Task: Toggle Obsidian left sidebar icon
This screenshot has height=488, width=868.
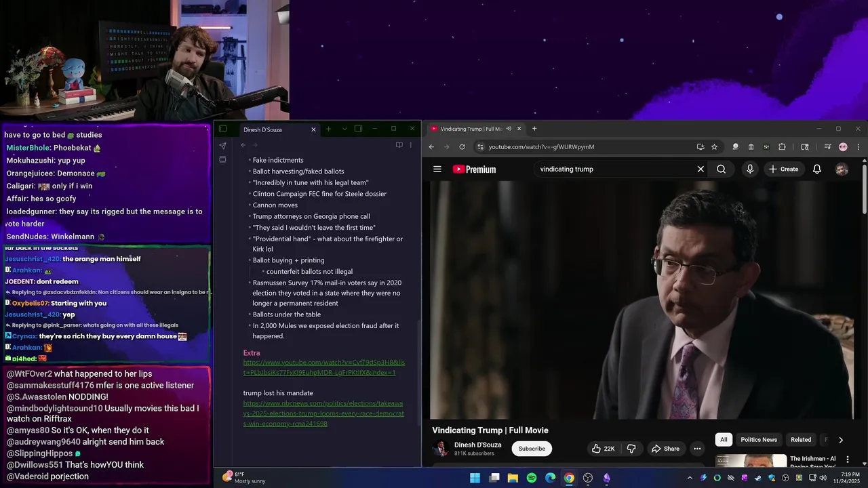Action: (x=222, y=129)
